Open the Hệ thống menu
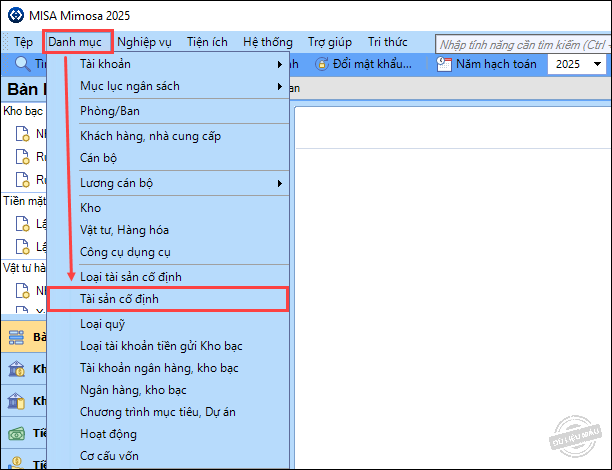 pos(267,42)
